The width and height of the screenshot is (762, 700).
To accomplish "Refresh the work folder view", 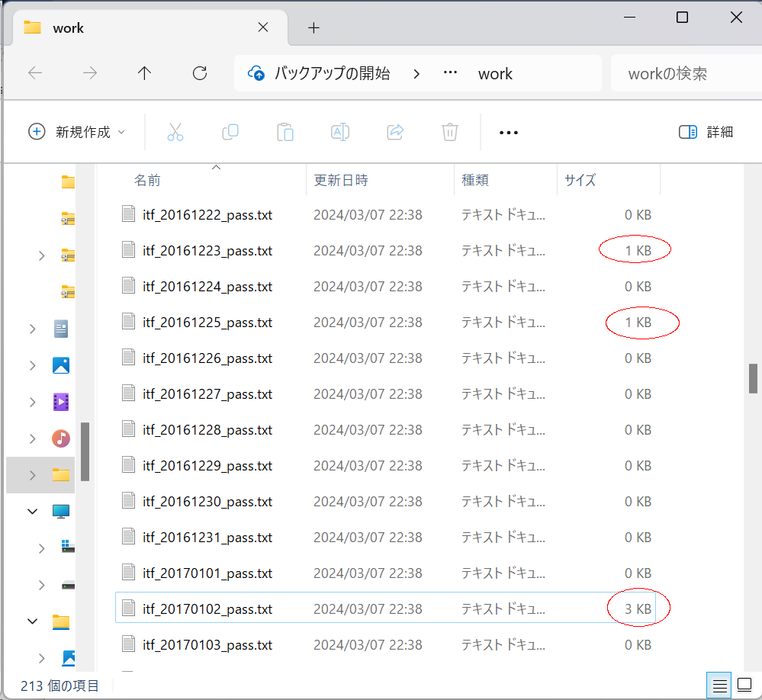I will tap(200, 73).
